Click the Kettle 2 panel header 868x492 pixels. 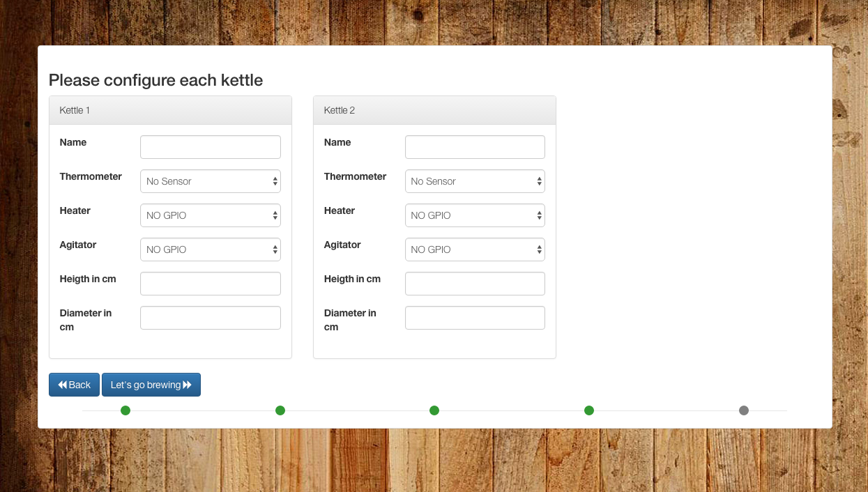[x=434, y=110]
